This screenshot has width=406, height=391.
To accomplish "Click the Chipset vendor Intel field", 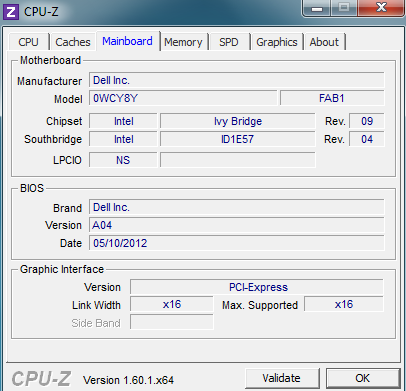I will (x=123, y=121).
